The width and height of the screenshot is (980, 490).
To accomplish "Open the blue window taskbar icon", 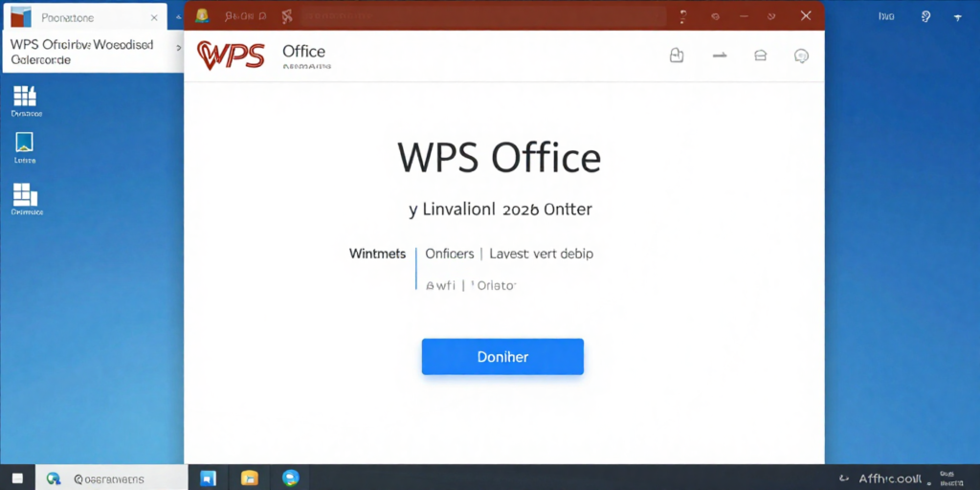I will 208,479.
